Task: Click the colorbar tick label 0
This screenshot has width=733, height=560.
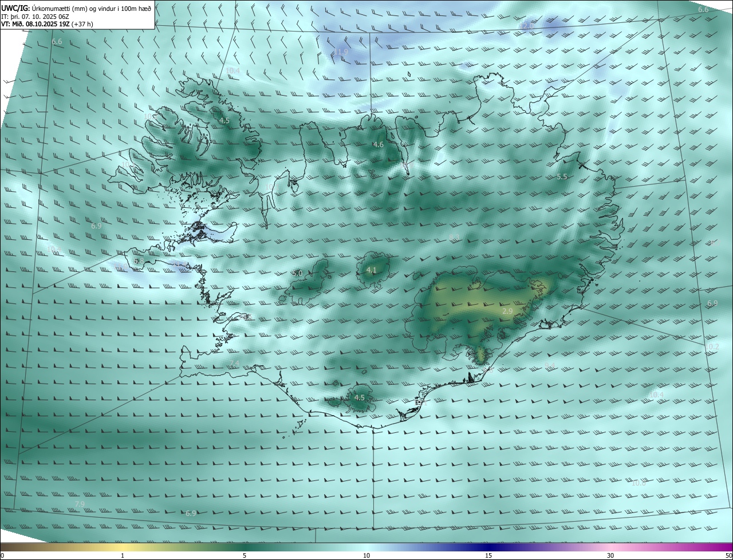Action: click(2, 555)
